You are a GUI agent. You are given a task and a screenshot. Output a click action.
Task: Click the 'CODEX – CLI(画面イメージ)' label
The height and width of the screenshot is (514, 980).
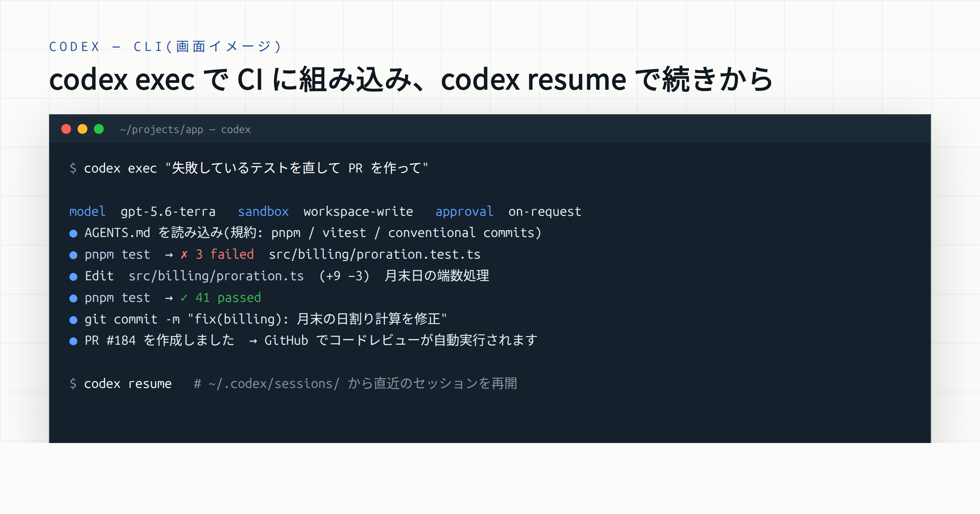[x=165, y=47]
